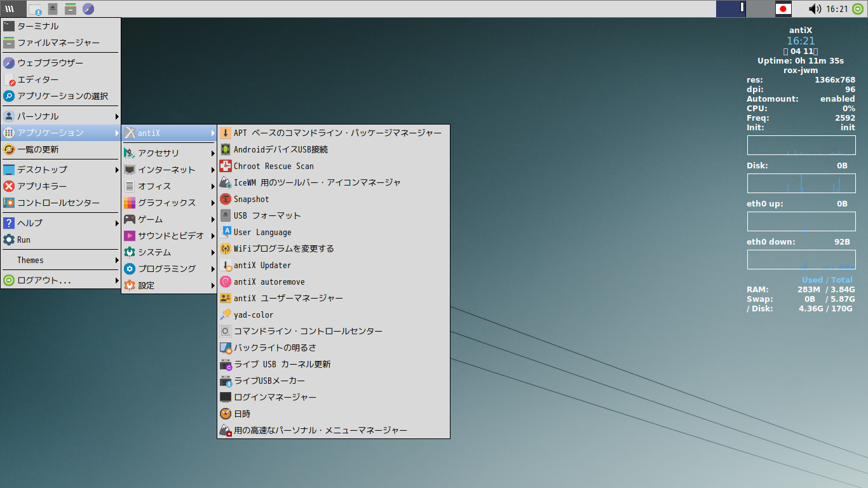Click the USB フォーマット icon
868x488 pixels.
[225, 215]
